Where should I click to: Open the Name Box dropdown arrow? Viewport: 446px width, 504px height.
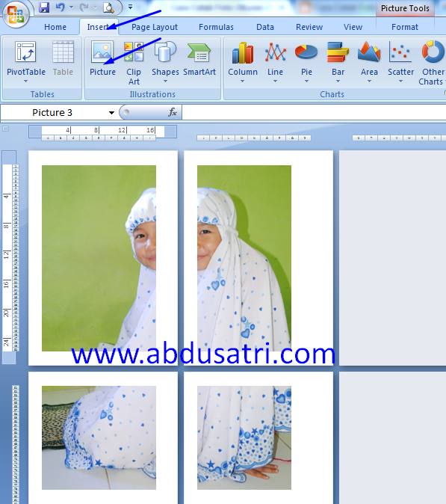pyautogui.click(x=111, y=113)
